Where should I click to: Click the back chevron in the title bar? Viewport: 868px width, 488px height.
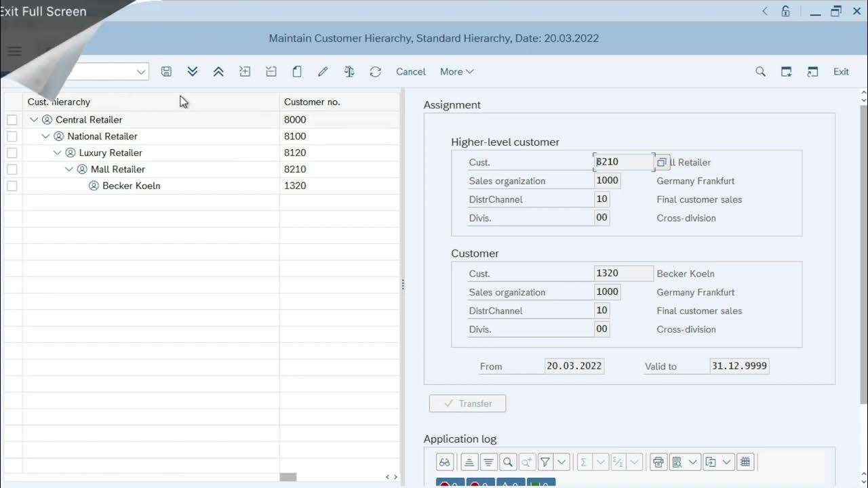pyautogui.click(x=765, y=11)
